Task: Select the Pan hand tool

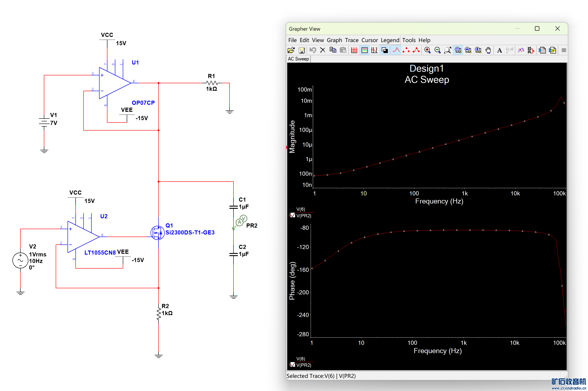Action: 488,50
